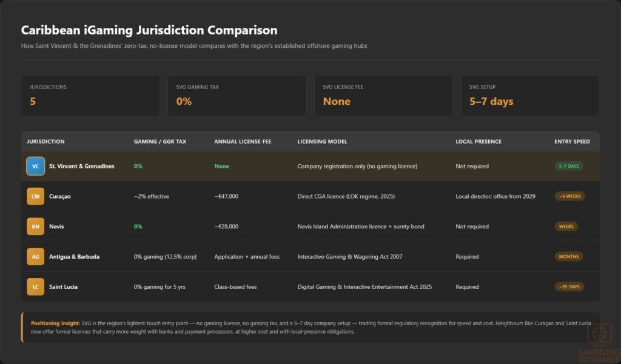The height and width of the screenshot is (364, 621).
Task: Click the KN badge for Nevis
Action: pos(35,227)
